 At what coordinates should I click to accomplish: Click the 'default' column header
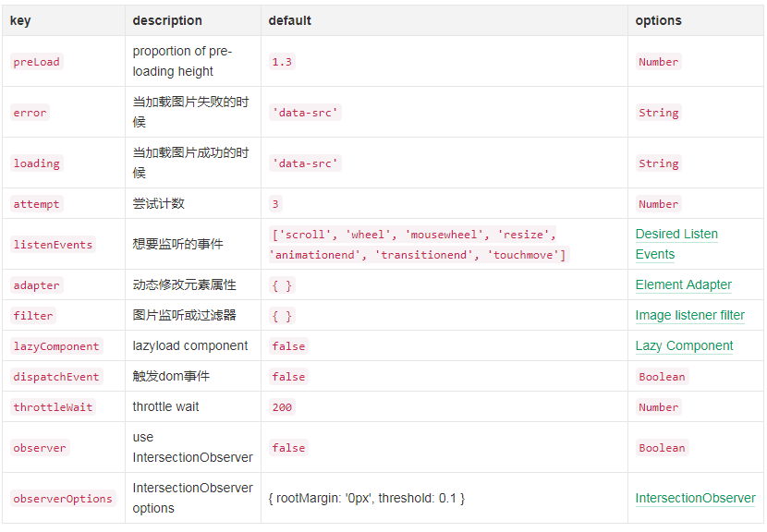289,20
